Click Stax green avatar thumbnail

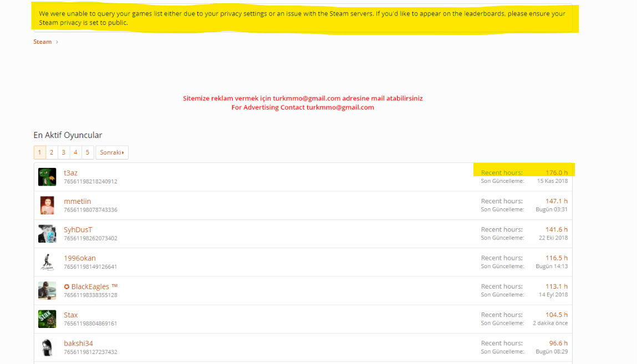(47, 319)
